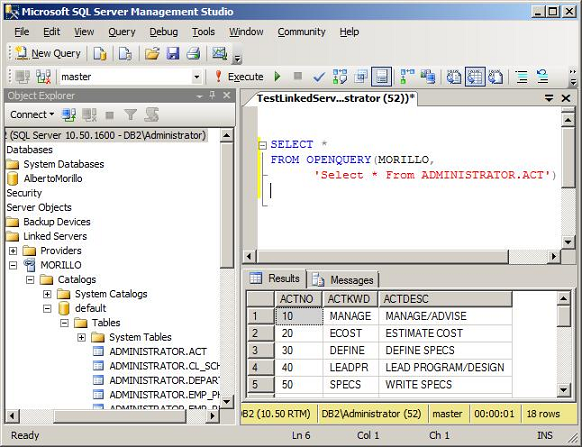
Task: Close the Object Explorer panel
Action: pyautogui.click(x=227, y=96)
